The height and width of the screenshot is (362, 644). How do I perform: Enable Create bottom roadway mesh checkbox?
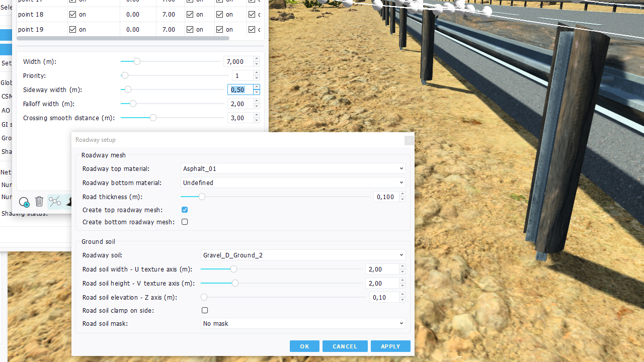coord(185,222)
